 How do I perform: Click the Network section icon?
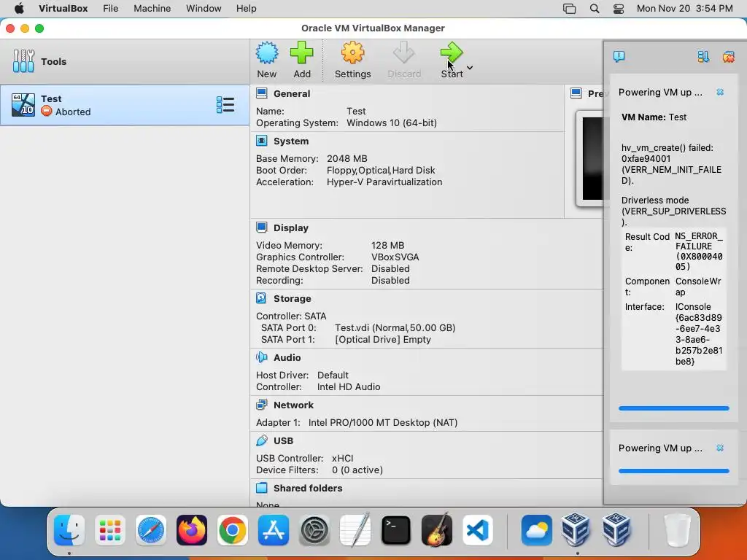(262, 405)
